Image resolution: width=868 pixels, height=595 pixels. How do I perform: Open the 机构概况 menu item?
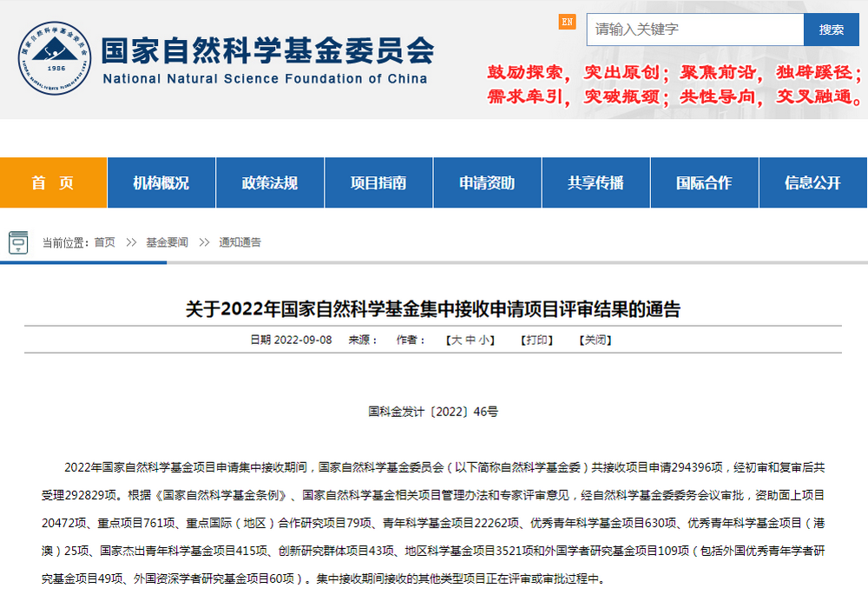[x=161, y=182]
